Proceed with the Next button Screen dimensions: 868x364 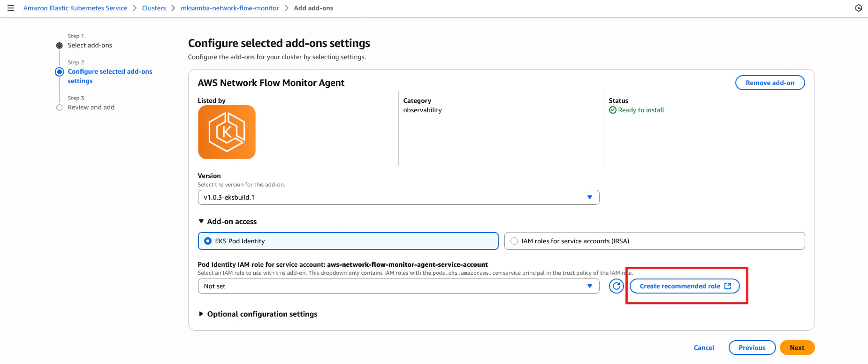pos(797,348)
